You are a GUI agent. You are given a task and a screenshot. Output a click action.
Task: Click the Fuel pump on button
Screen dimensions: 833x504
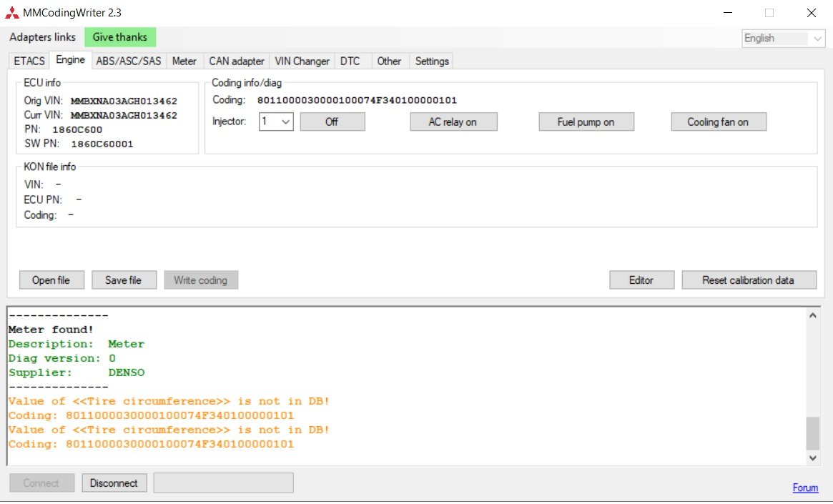(586, 122)
